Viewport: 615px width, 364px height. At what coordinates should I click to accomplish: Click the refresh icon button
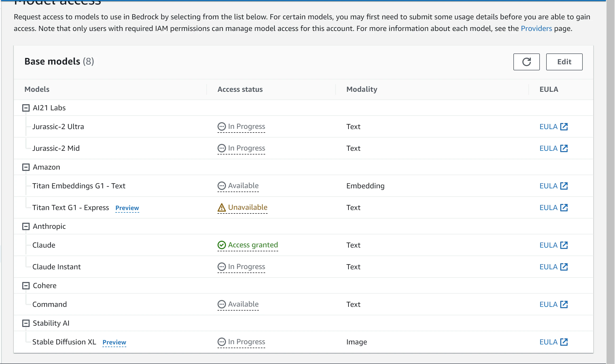[x=526, y=62]
